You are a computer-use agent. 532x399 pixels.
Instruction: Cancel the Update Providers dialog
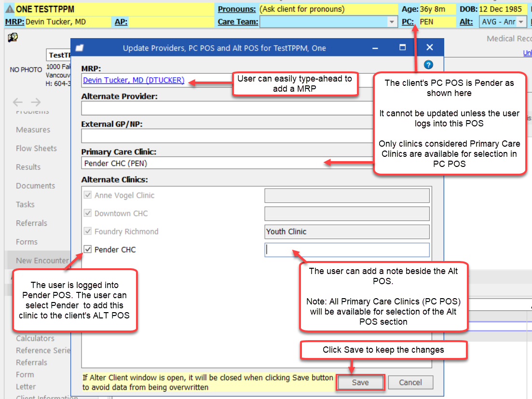point(410,383)
